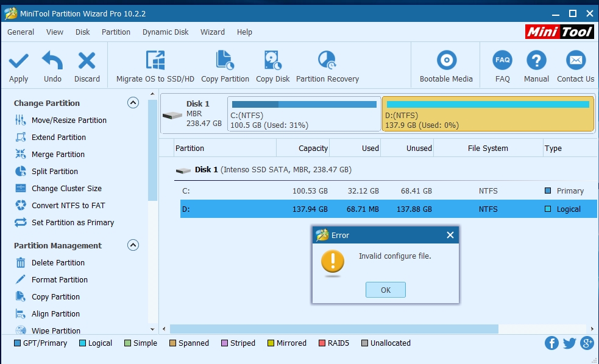
Task: Click the GPT/Primary legend color box
Action: tap(17, 343)
